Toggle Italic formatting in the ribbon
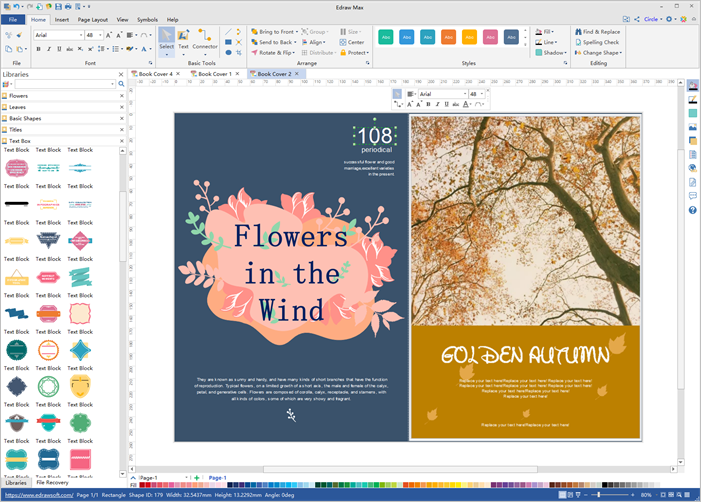 click(x=49, y=49)
